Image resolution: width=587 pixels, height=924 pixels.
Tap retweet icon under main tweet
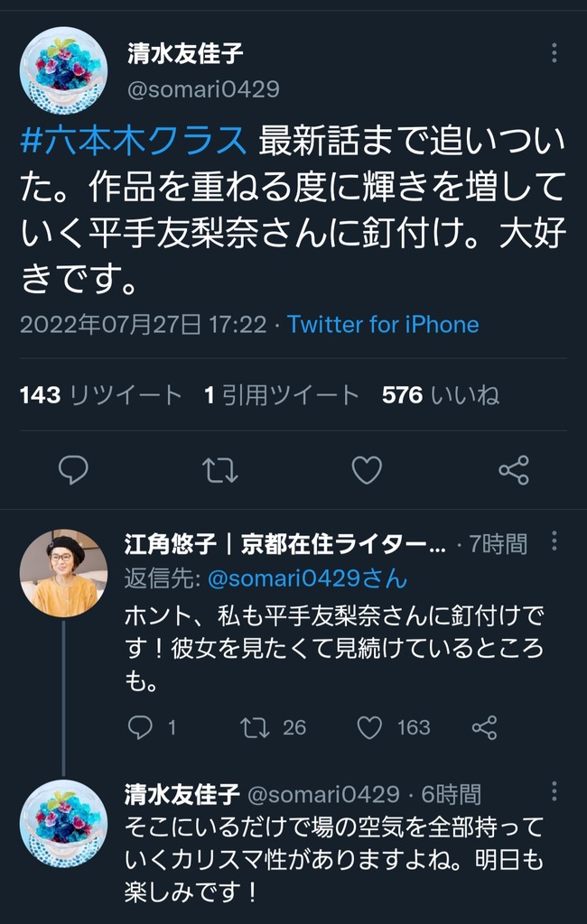(x=220, y=469)
